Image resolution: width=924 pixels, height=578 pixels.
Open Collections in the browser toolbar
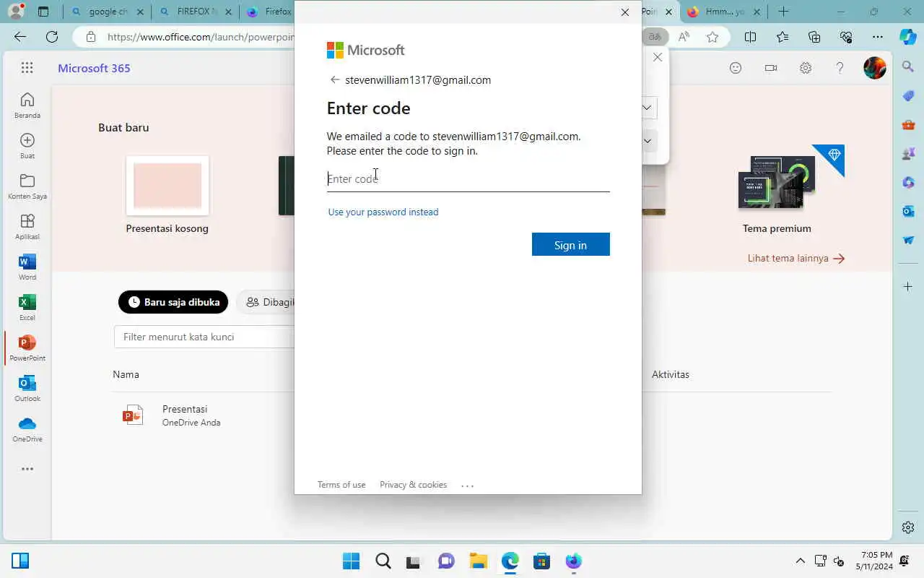(814, 37)
